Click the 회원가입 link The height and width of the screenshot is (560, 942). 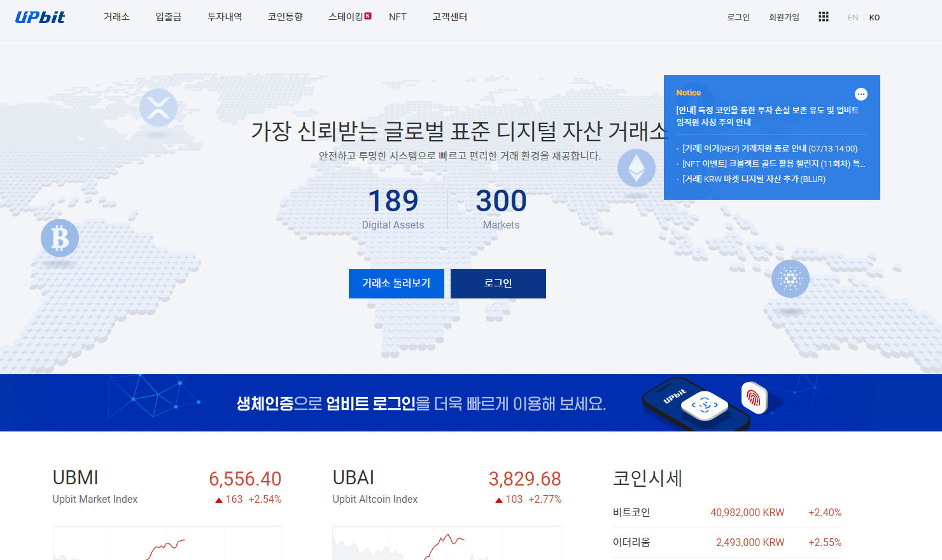[x=784, y=17]
